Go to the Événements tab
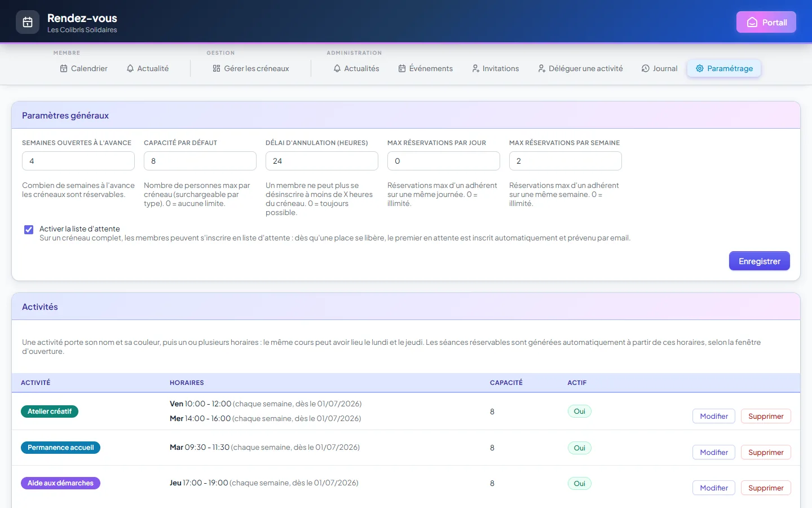This screenshot has height=508, width=812. 426,68
